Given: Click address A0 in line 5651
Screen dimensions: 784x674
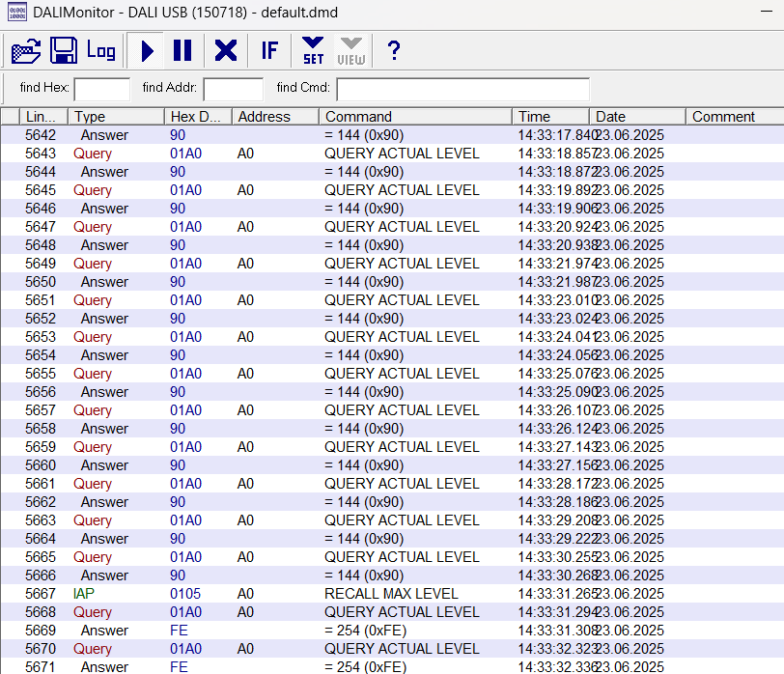Looking at the screenshot, I should (x=245, y=300).
